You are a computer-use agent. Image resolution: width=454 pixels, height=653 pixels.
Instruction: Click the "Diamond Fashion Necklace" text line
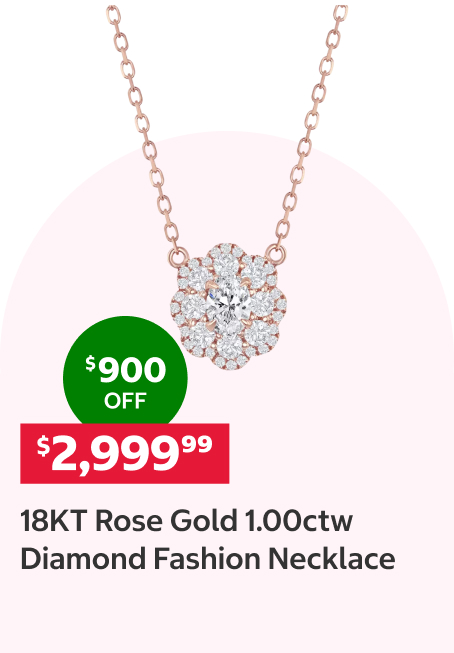[x=207, y=558]
